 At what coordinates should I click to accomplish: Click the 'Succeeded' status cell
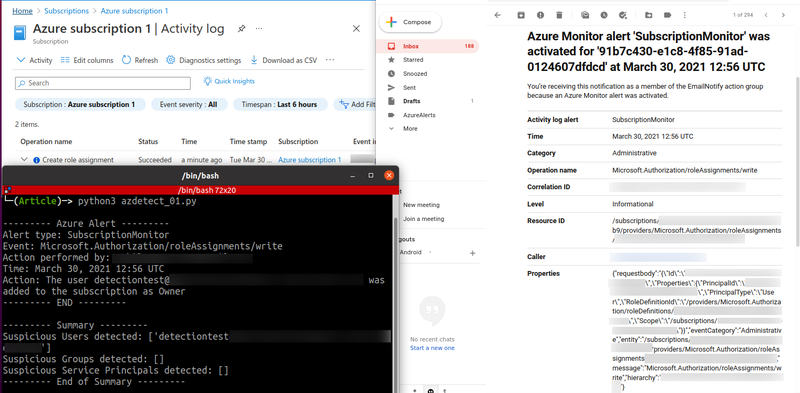point(155,160)
